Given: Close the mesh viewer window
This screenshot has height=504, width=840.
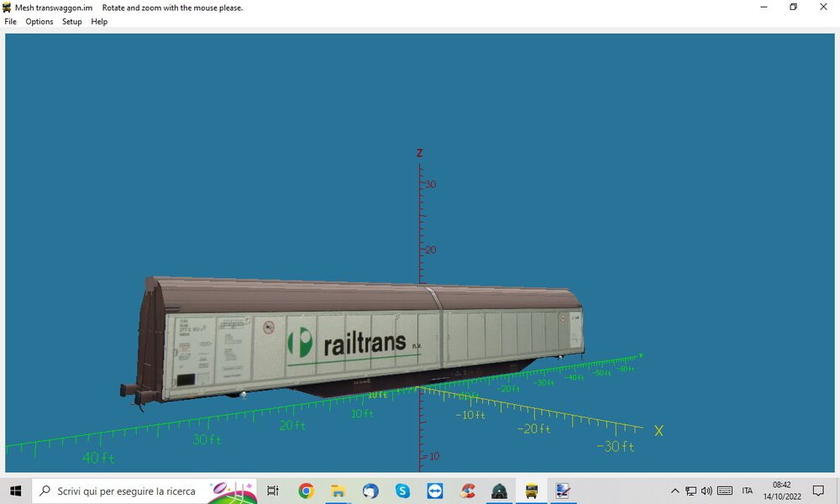Looking at the screenshot, I should 823,7.
